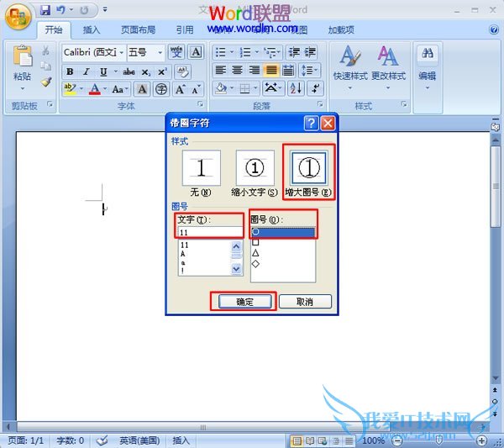Apply text highlight color

tap(70, 89)
